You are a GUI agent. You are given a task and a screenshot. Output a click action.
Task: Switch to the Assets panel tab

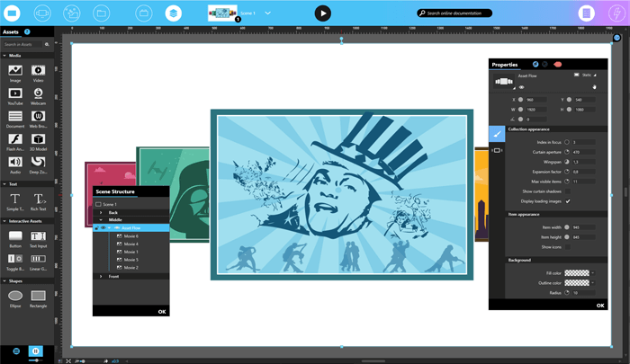pos(11,31)
